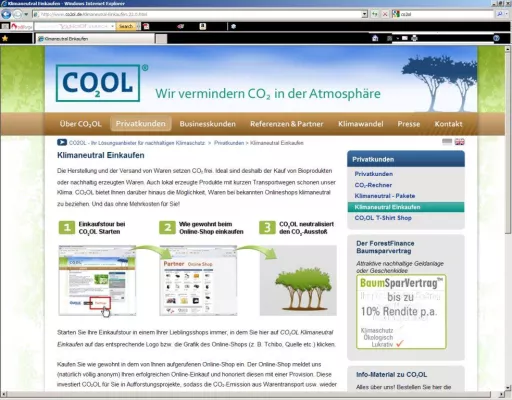
Task: Click the step 1 CO2OL website thumbnail
Action: 97,280
